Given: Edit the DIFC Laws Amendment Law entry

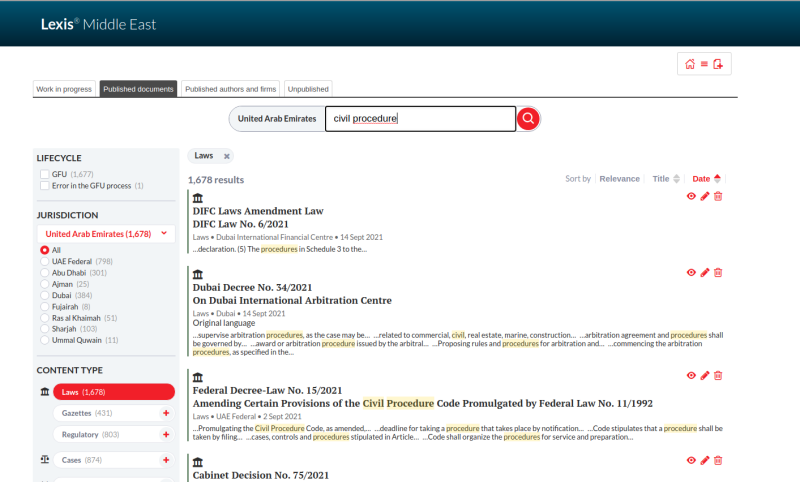Looking at the screenshot, I should [x=705, y=196].
